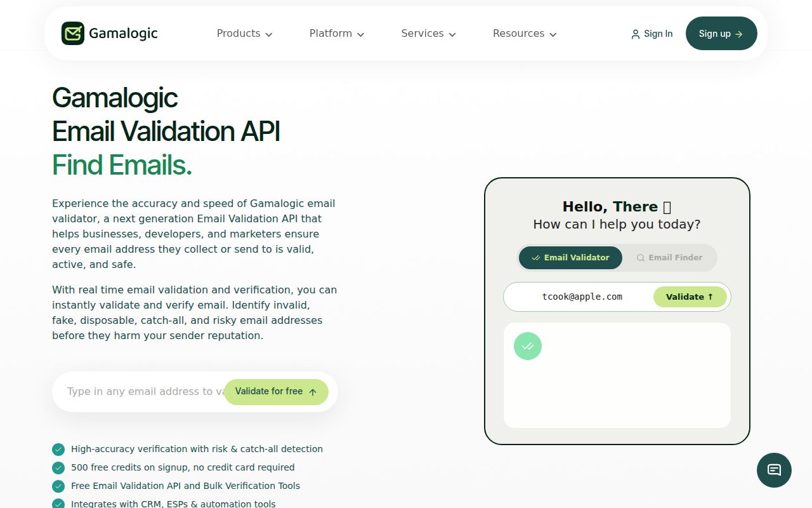
Task: Open the Products menu
Action: pyautogui.click(x=245, y=34)
